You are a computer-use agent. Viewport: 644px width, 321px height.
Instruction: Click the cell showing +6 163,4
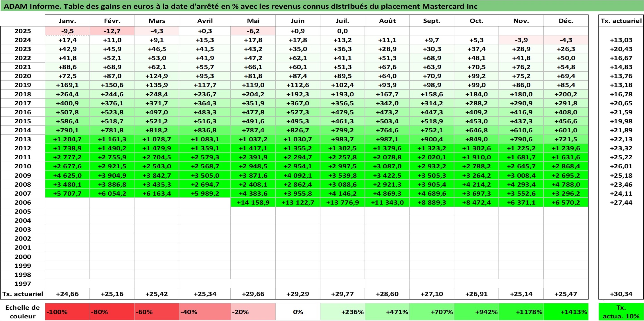157,194
